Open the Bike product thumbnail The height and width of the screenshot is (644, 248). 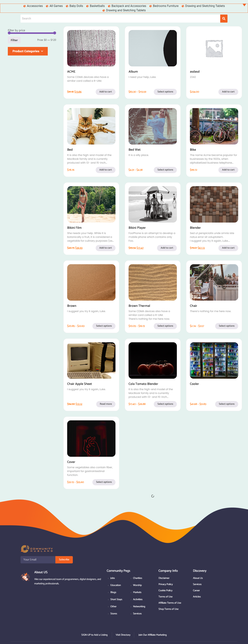(x=214, y=126)
